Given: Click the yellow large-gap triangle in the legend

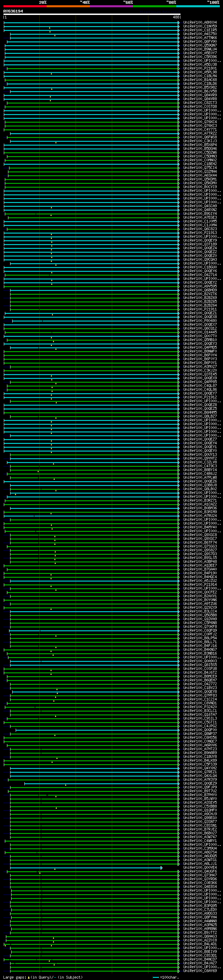Looking at the screenshot, I should [29, 977].
